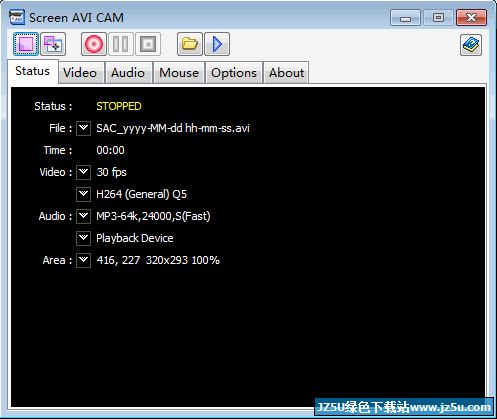
Task: Open the output folder icon
Action: (x=190, y=44)
